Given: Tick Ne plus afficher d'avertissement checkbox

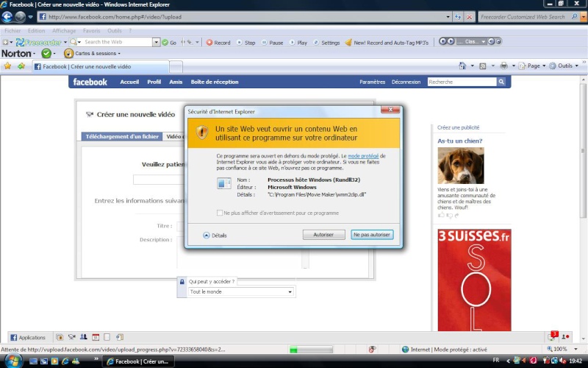Looking at the screenshot, I should (219, 213).
